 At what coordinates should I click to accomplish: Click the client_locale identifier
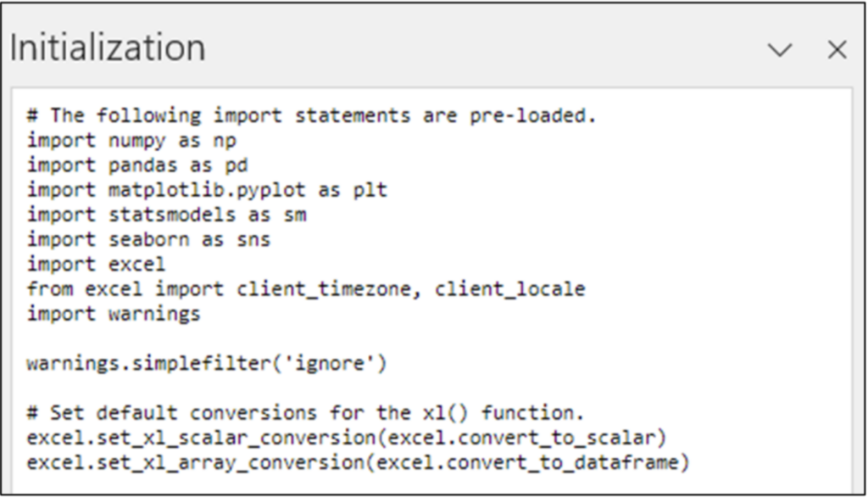point(509,289)
